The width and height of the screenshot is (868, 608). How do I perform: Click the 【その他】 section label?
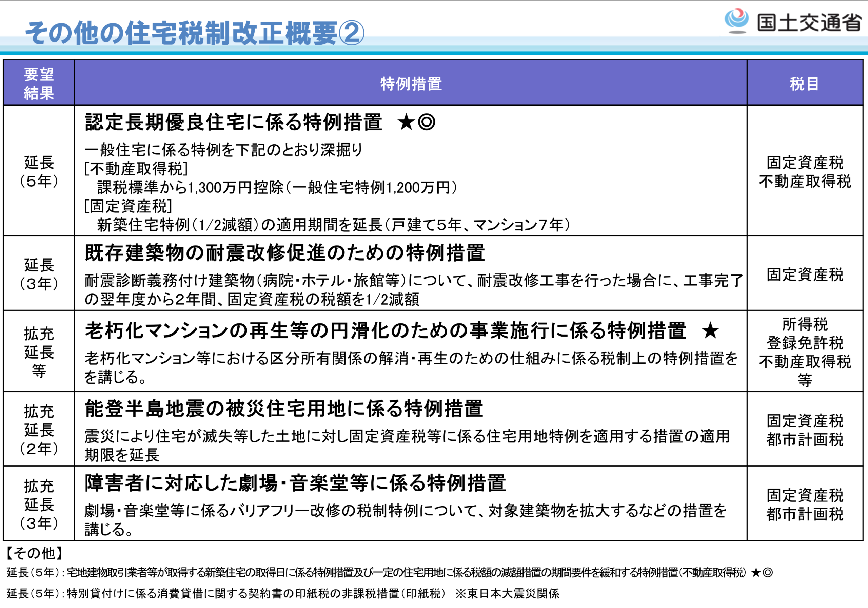coord(34,553)
